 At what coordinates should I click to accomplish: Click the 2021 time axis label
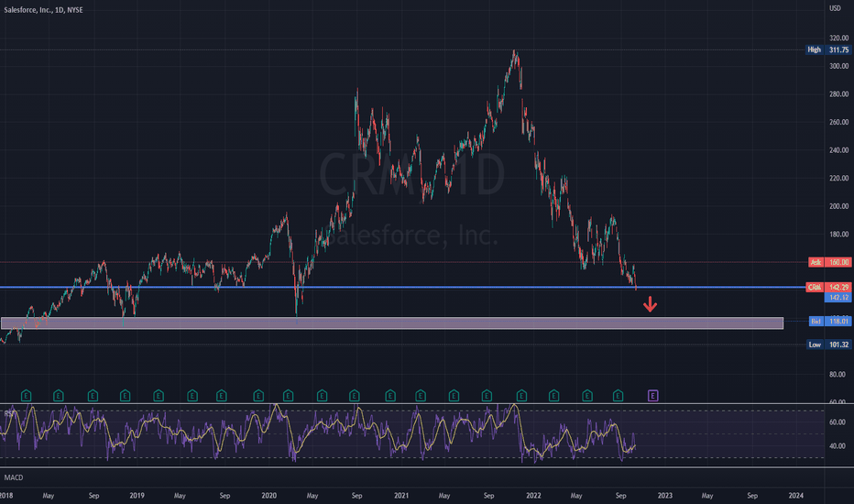coord(400,495)
